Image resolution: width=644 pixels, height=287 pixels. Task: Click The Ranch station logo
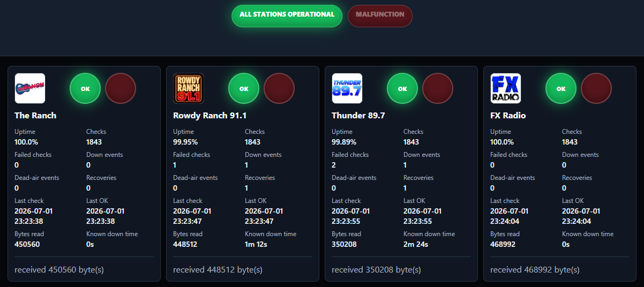(x=30, y=88)
